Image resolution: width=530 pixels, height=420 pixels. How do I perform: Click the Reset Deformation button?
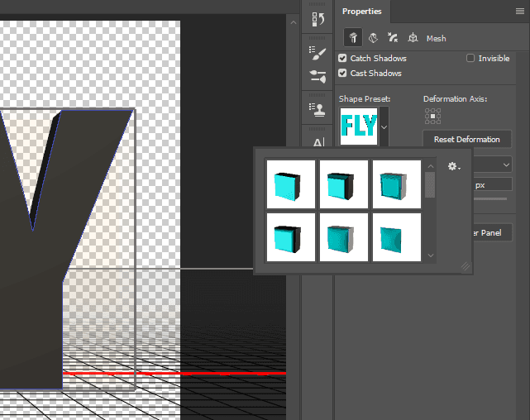coord(466,139)
